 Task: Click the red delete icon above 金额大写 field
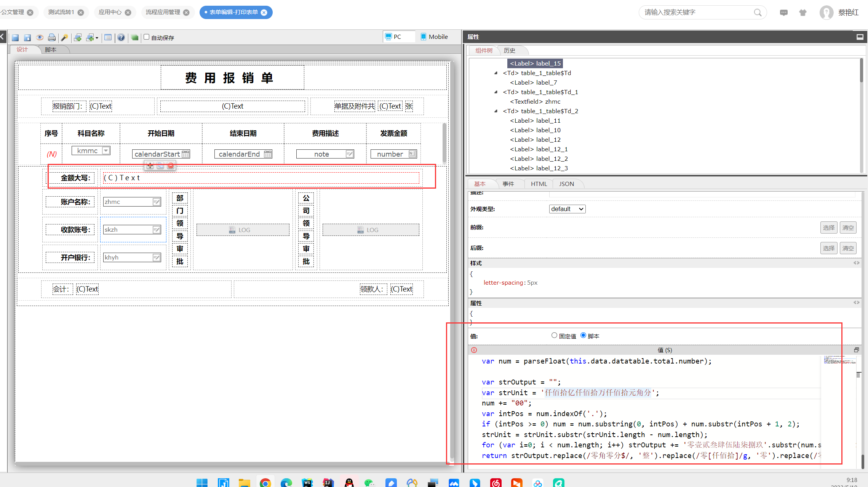[x=171, y=165]
